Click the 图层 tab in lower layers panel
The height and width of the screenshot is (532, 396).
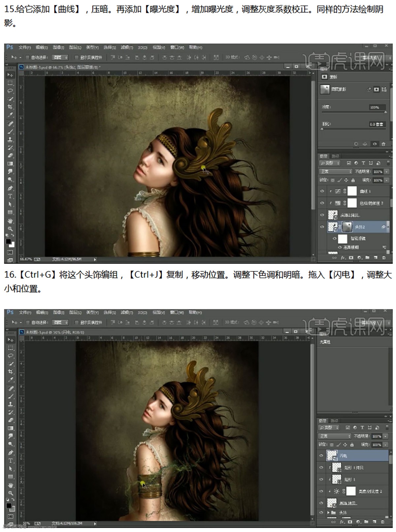(322, 421)
